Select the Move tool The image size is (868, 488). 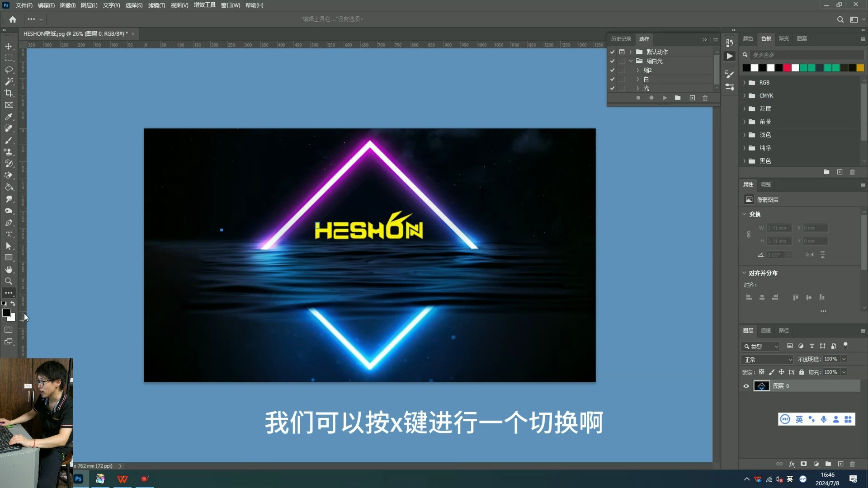(x=8, y=46)
